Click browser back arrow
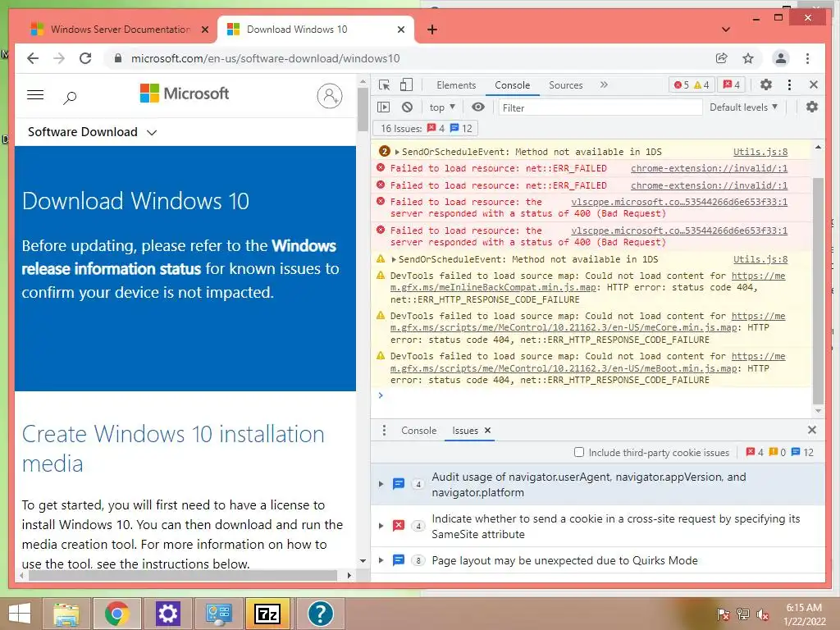 (33, 58)
